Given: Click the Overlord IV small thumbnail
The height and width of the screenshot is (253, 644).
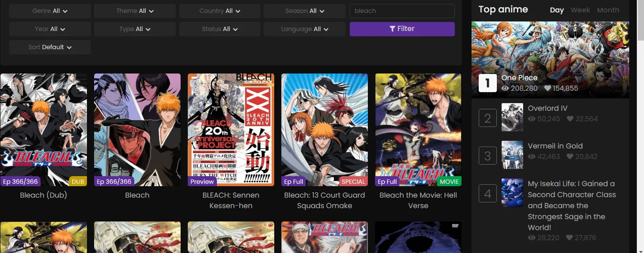Looking at the screenshot, I should 512,117.
